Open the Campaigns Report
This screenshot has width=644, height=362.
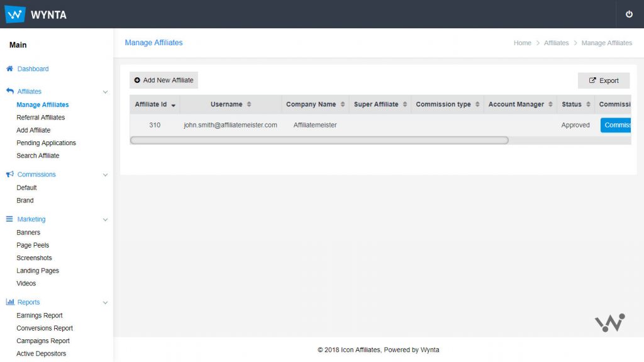[43, 341]
